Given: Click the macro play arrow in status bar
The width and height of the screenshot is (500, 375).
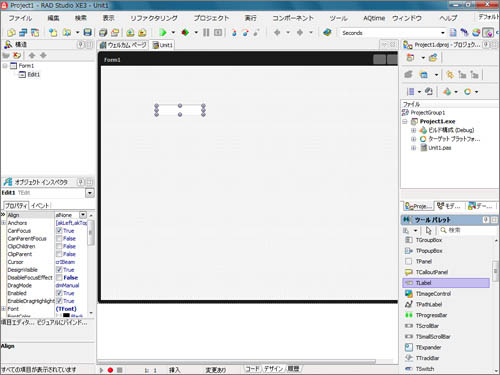Looking at the screenshot, I should [101, 370].
